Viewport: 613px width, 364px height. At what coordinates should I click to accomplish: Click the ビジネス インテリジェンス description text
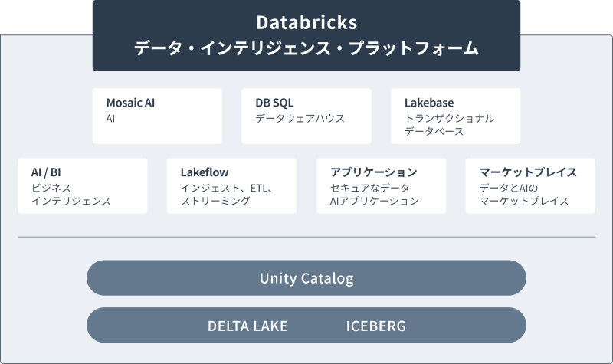pos(70,195)
